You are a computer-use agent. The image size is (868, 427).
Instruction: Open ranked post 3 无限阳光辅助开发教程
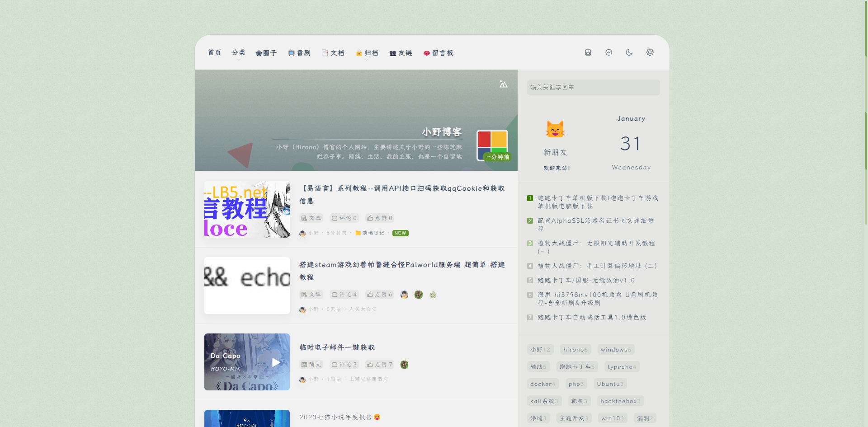coord(596,247)
